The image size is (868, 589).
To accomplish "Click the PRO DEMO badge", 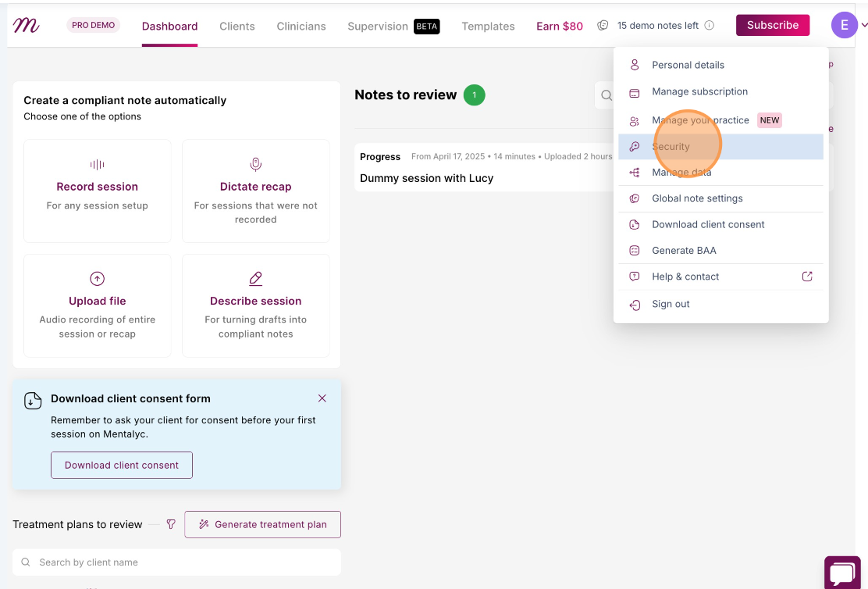I will [x=93, y=25].
